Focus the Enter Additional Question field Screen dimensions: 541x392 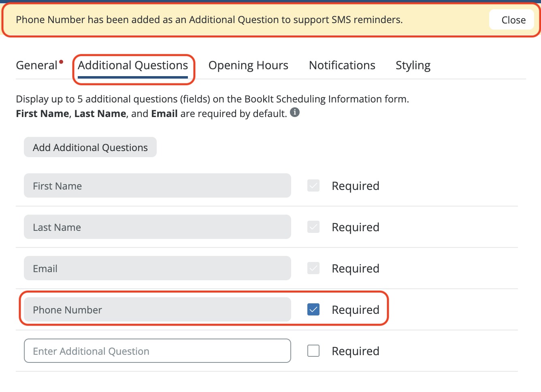pyautogui.click(x=157, y=351)
